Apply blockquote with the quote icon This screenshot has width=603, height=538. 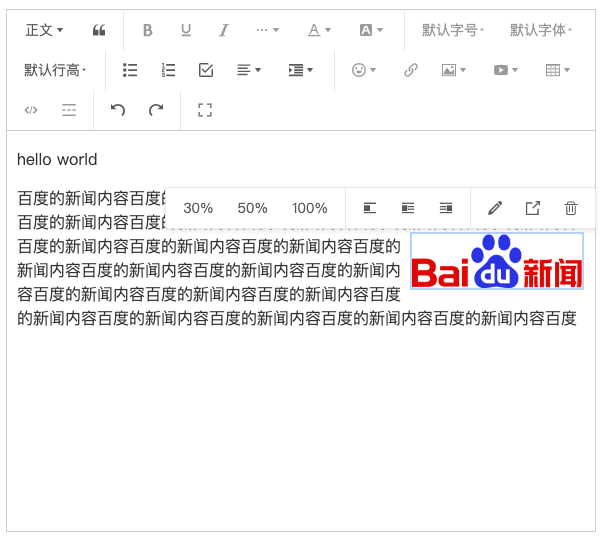tap(99, 30)
